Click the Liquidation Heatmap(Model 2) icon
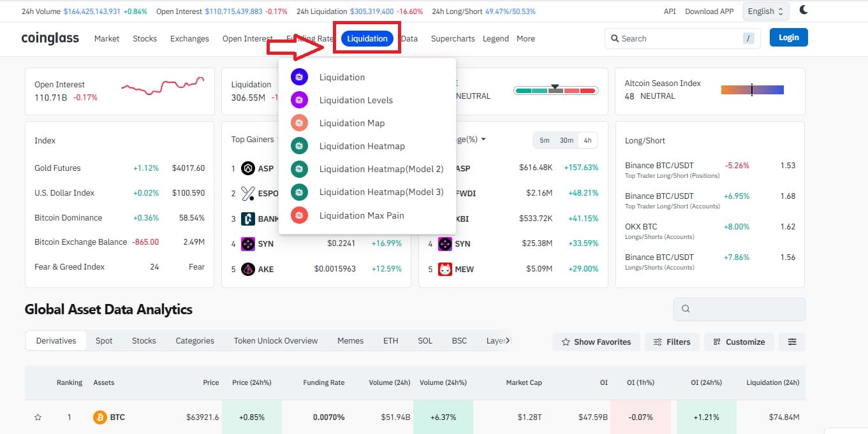This screenshot has height=434, width=868. click(x=300, y=169)
